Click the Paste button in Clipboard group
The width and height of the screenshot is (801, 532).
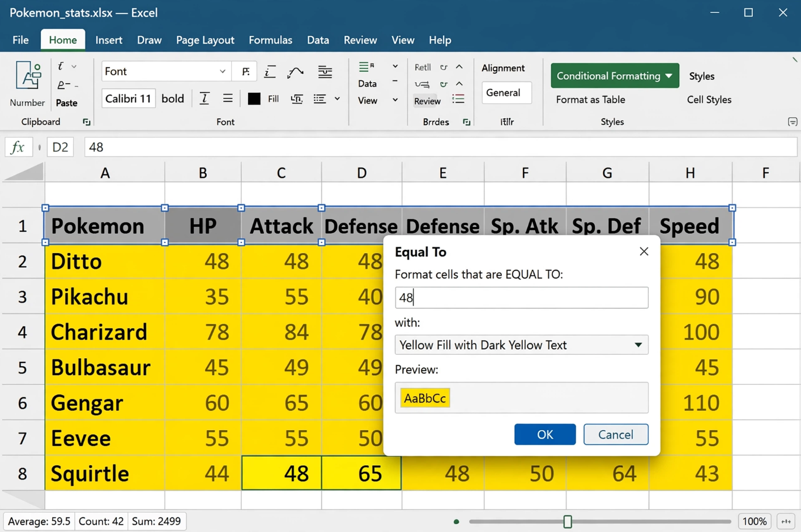coord(66,103)
